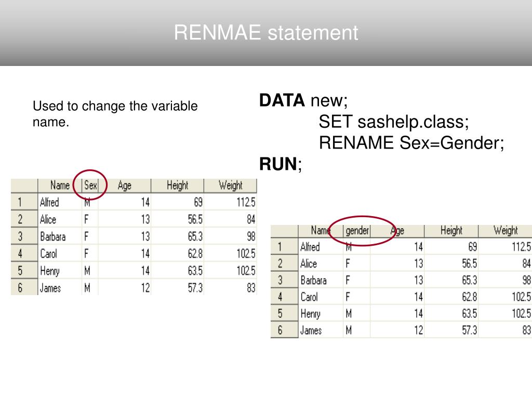Click Alfred's height 69 in gender table
The height and width of the screenshot is (399, 532).
pos(473,247)
